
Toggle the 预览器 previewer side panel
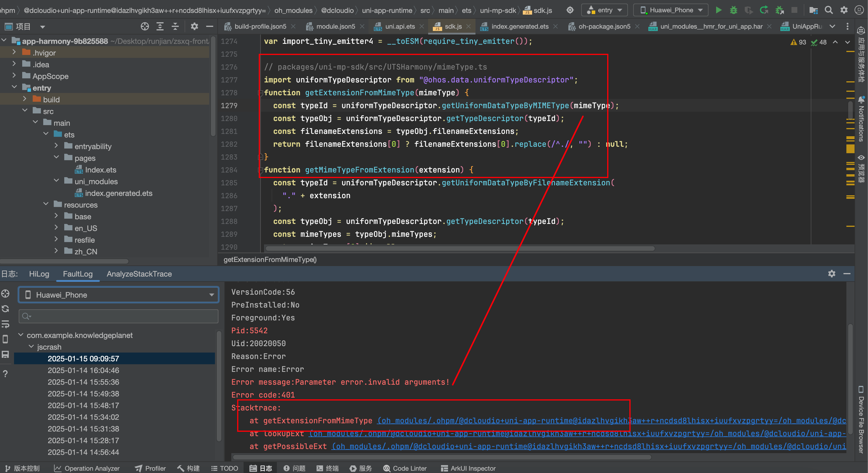coord(861,168)
